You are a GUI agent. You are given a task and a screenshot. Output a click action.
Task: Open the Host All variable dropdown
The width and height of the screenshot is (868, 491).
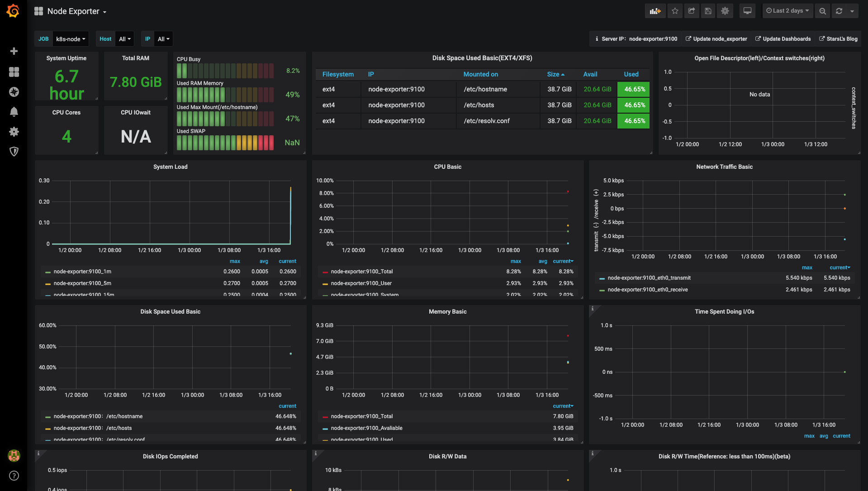(x=125, y=39)
